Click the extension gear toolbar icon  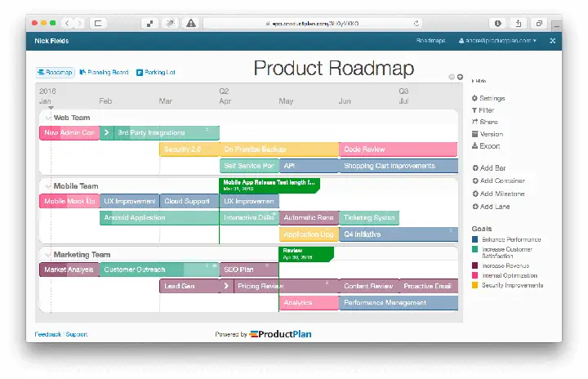(170, 23)
